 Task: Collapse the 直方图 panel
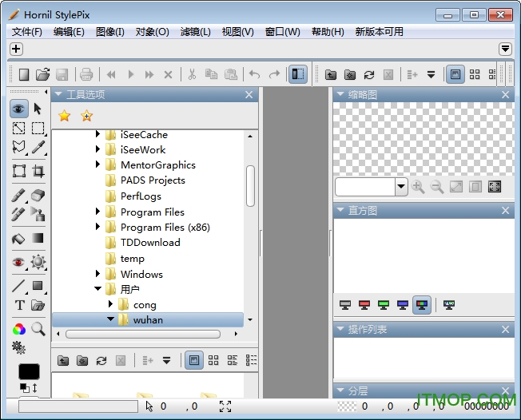pos(340,210)
